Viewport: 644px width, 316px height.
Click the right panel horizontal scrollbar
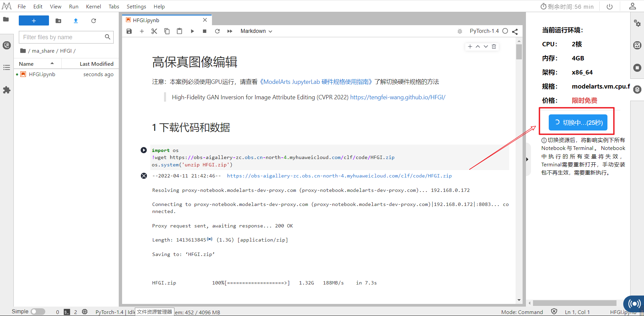(575, 303)
